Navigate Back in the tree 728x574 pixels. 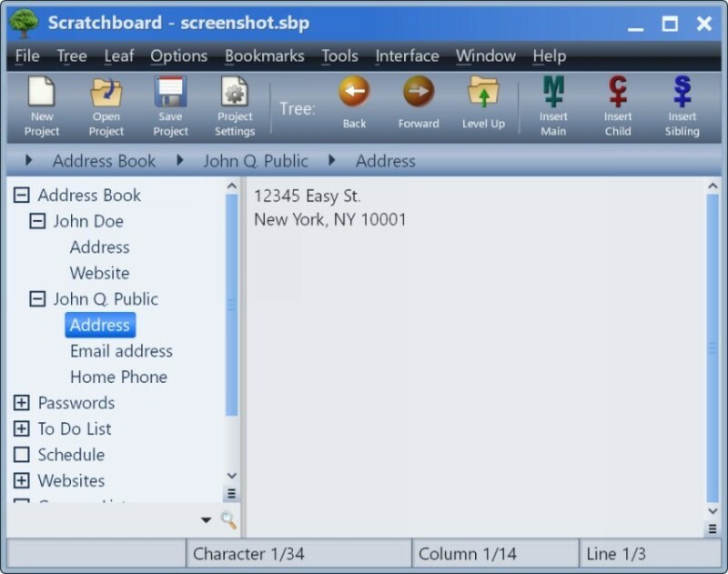click(354, 92)
